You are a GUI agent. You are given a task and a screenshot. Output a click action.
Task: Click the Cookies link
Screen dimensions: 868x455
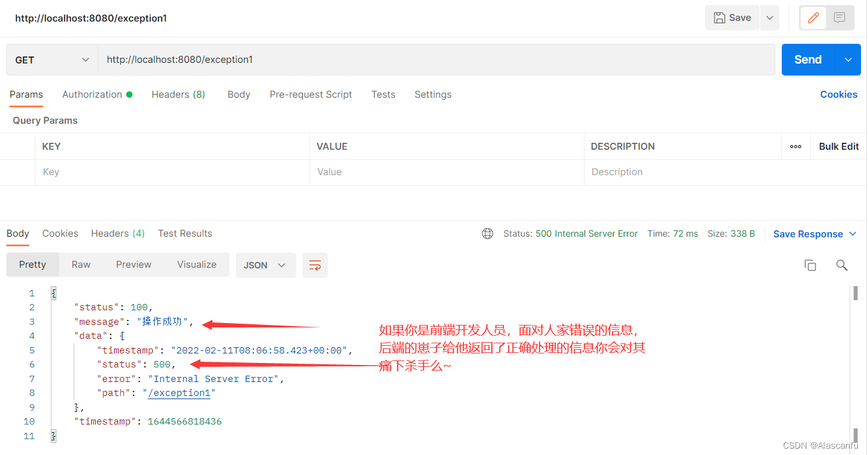tap(839, 95)
